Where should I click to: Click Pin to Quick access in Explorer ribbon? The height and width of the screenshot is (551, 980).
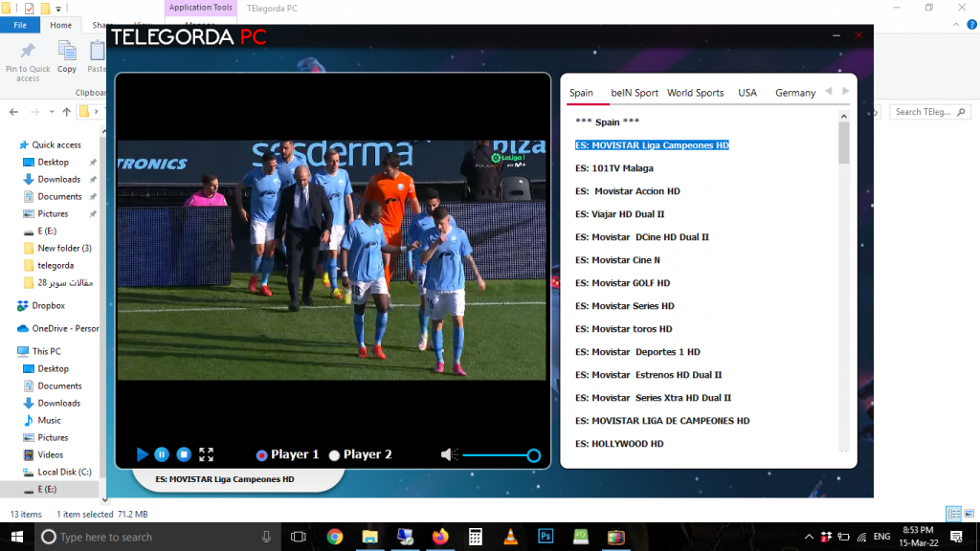coord(28,61)
